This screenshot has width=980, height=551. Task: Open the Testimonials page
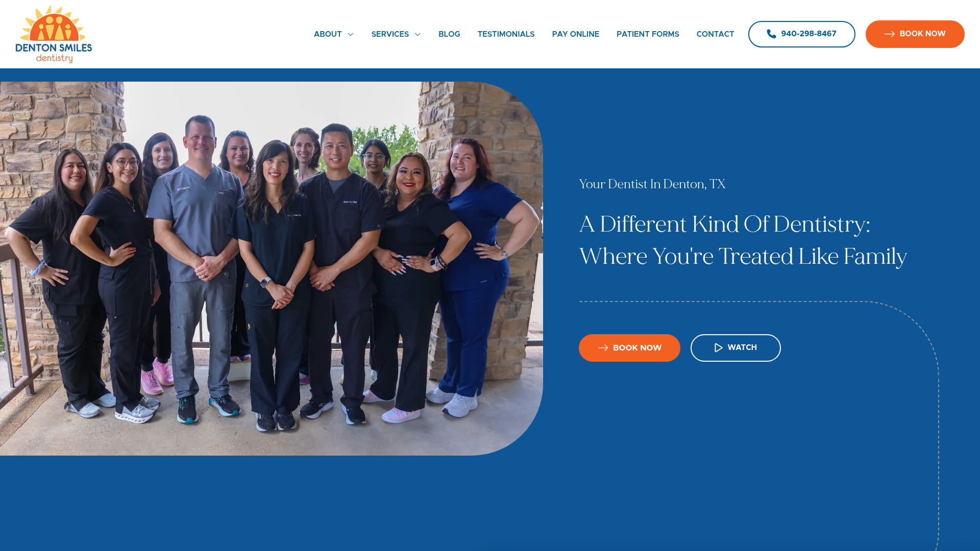[x=506, y=34]
